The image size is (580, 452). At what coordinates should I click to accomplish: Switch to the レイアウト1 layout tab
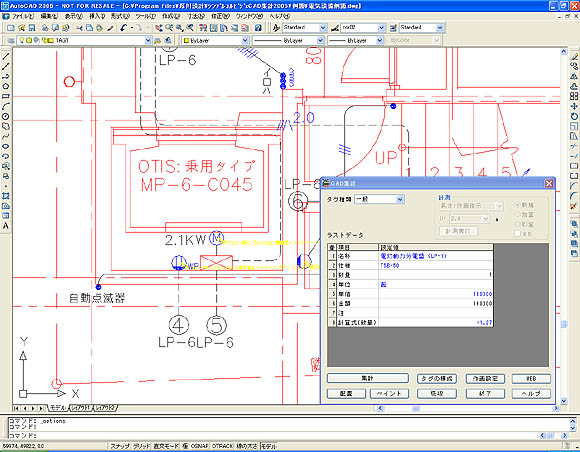point(81,408)
